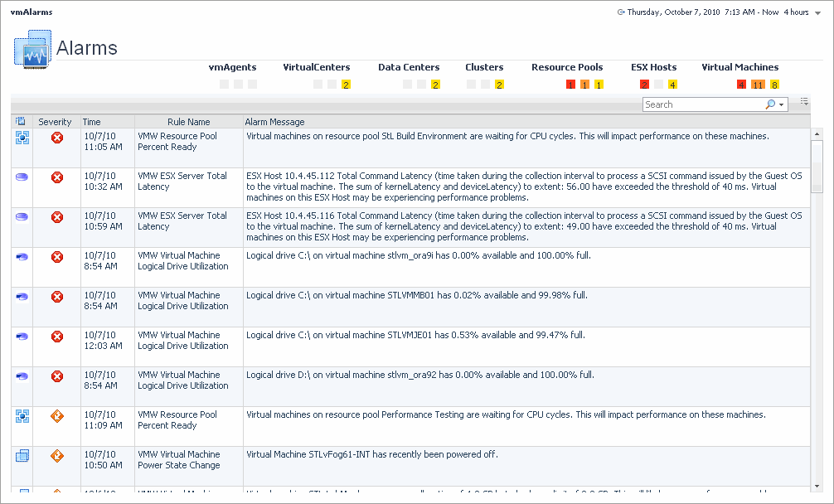Click inside the Search input field
The height and width of the screenshot is (504, 834).
click(x=702, y=104)
